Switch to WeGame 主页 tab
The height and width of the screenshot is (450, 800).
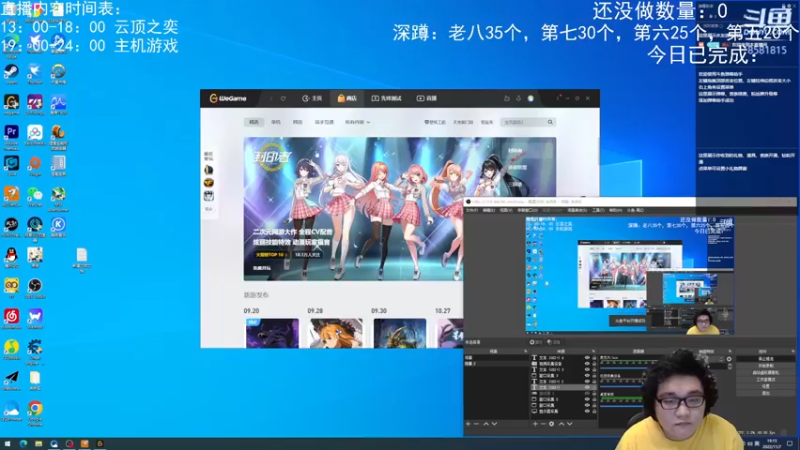click(x=312, y=98)
